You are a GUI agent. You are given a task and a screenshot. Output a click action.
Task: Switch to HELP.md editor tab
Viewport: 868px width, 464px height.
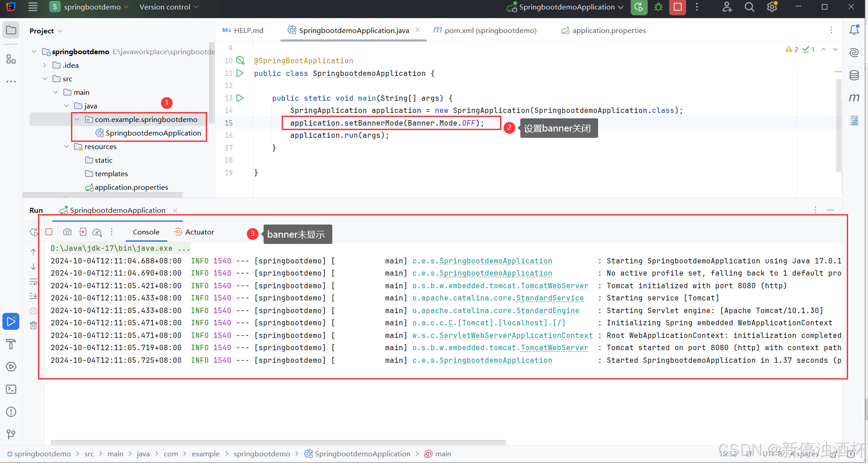coord(243,30)
